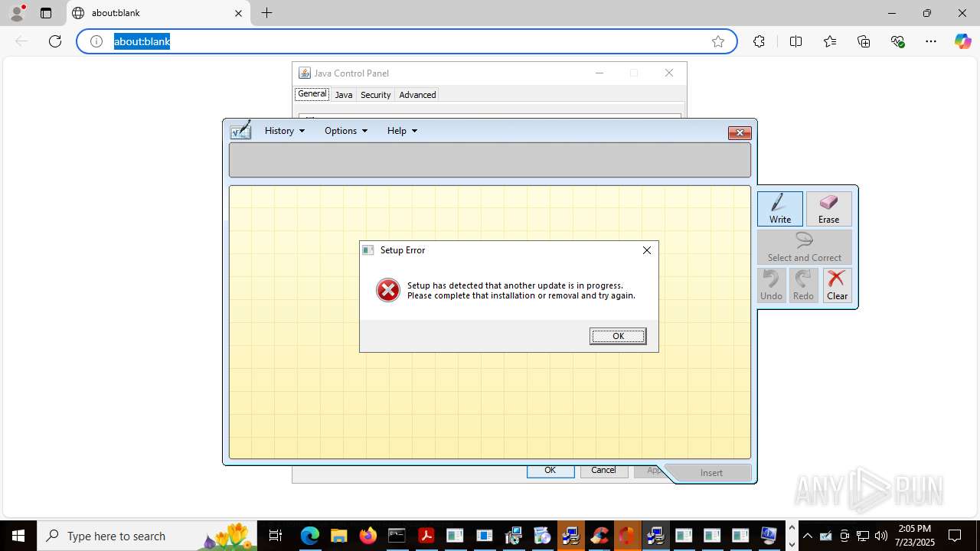
Task: Clear the handwriting with the Clear button
Action: 837,285
